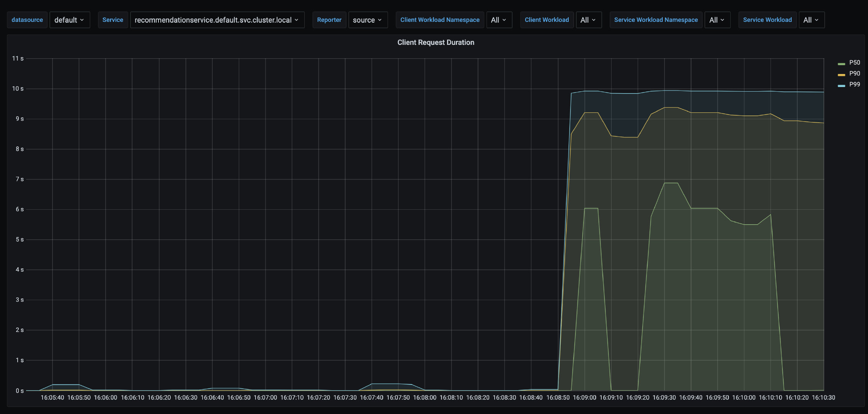Open the Service recommendationservice dropdown
The height and width of the screenshot is (414, 868).
[217, 20]
